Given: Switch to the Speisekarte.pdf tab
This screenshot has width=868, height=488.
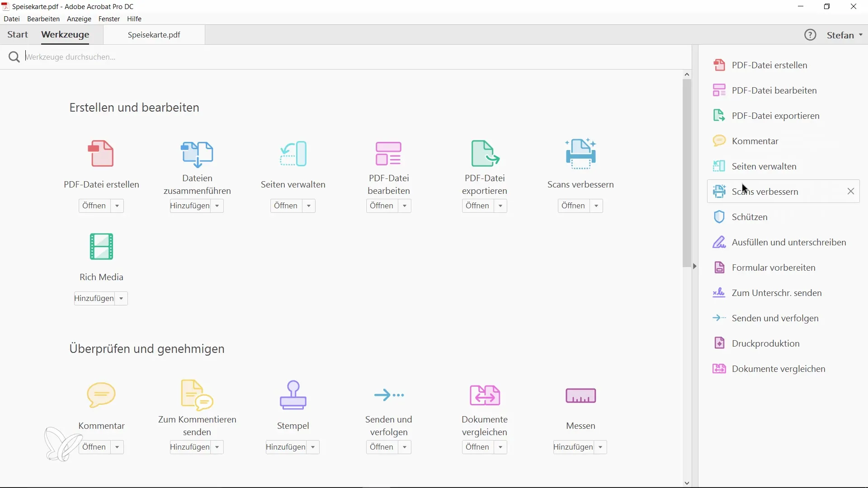Looking at the screenshot, I should point(154,35).
